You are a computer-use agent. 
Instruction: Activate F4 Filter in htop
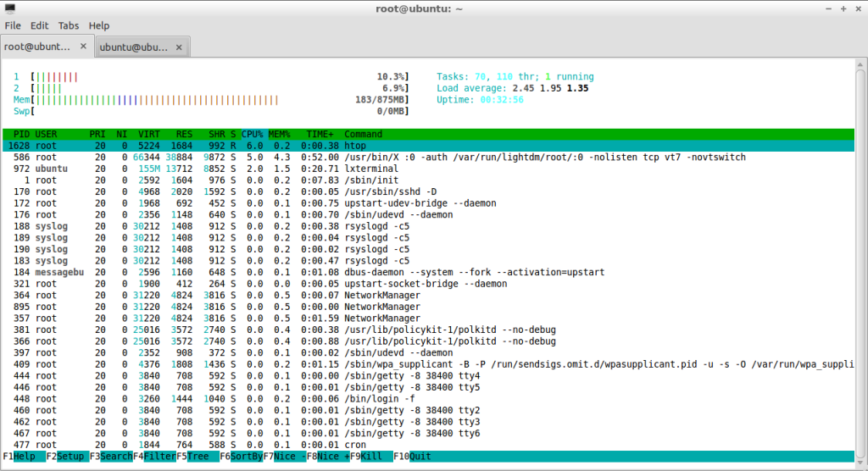[x=154, y=457]
